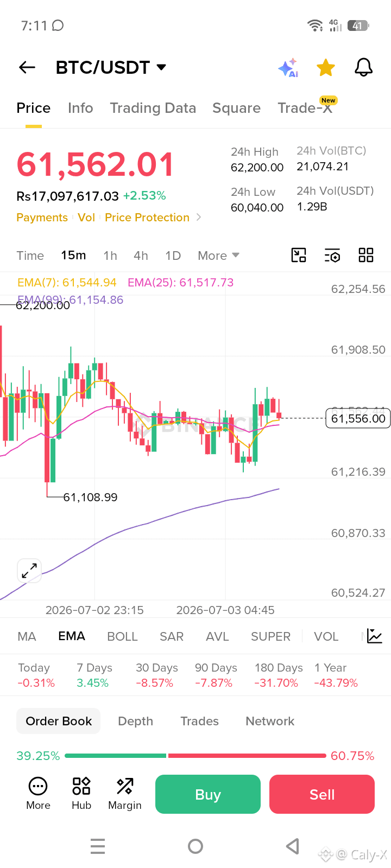The image size is (391, 868).
Task: Tap the Buy button
Action: [208, 794]
